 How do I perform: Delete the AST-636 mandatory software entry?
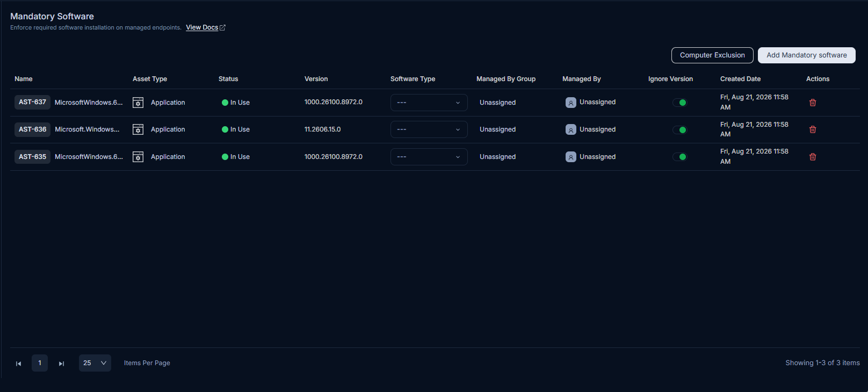click(x=813, y=129)
